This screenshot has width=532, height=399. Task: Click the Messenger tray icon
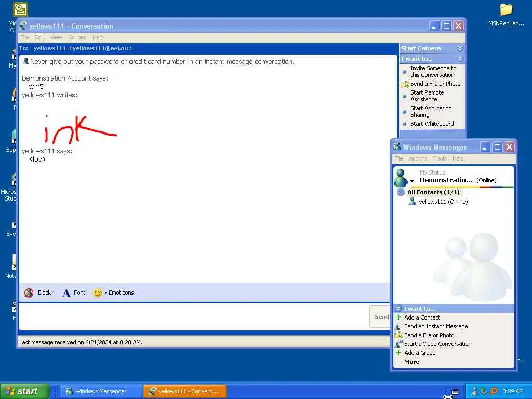[x=475, y=391]
